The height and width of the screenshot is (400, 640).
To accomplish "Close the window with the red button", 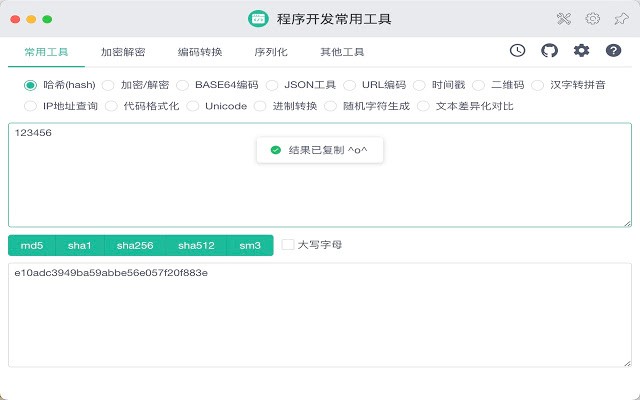I will (x=15, y=19).
